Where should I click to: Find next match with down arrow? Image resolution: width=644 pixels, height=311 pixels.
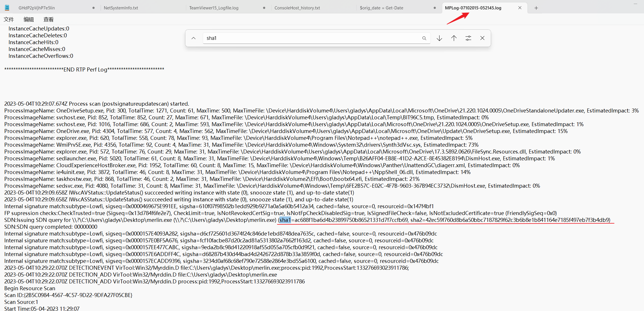tap(439, 38)
